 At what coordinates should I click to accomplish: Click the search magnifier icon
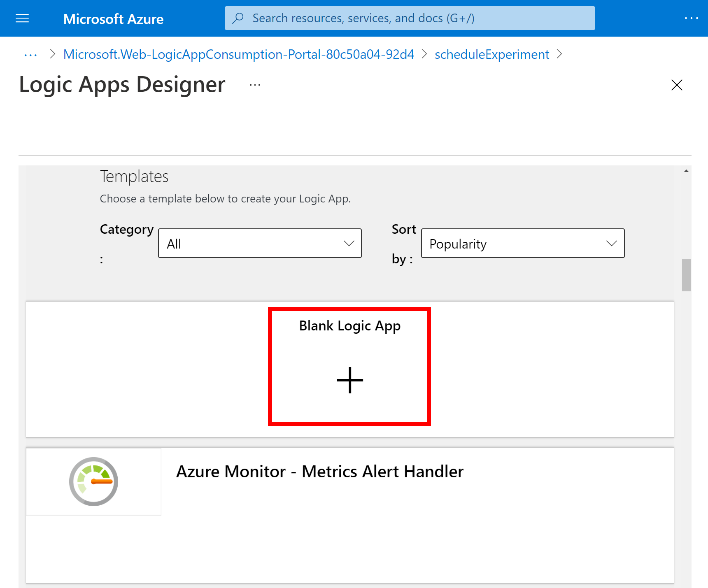(239, 18)
